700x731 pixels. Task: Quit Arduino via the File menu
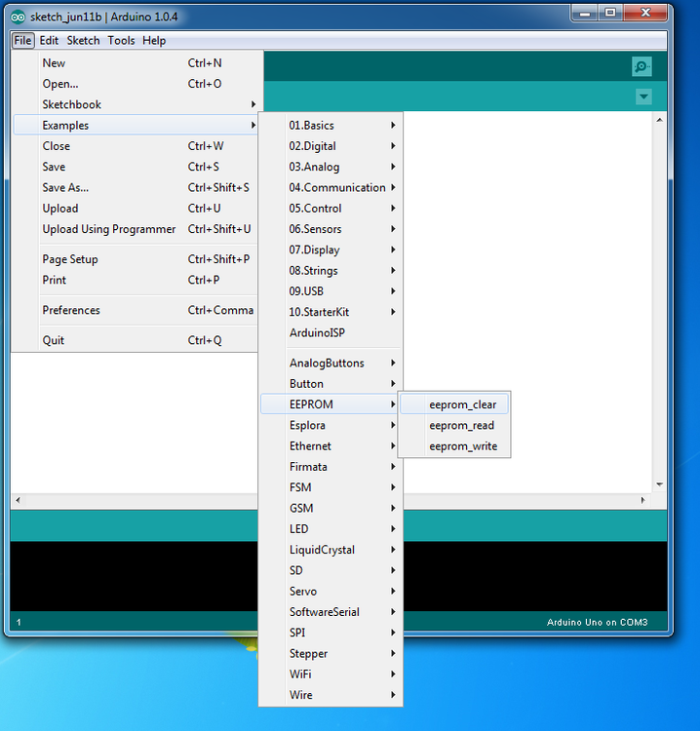pyautogui.click(x=136, y=340)
